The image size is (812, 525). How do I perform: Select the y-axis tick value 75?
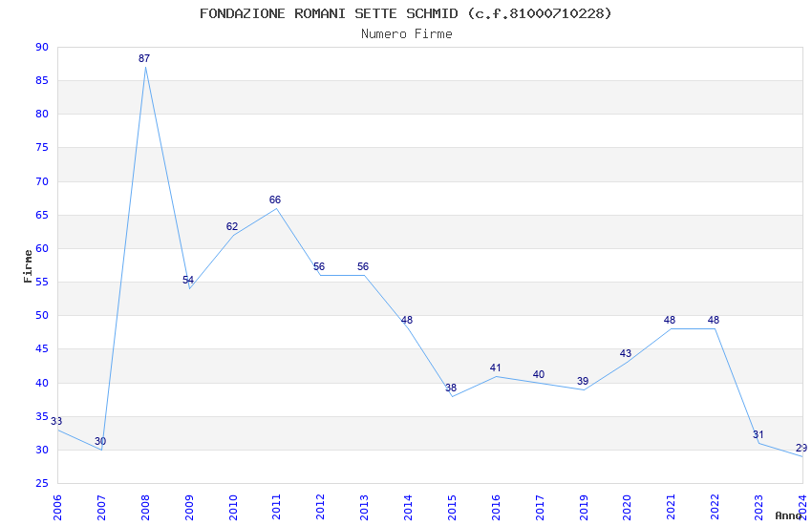(x=42, y=147)
